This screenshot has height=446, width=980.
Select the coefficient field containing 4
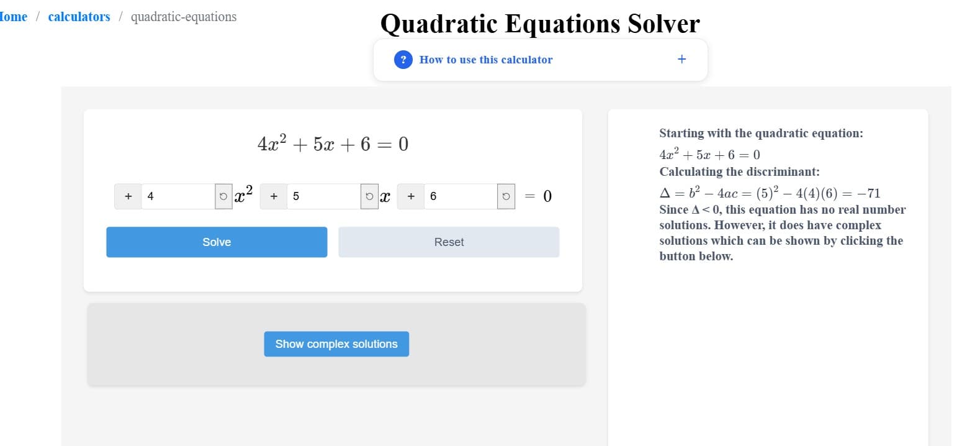point(180,196)
